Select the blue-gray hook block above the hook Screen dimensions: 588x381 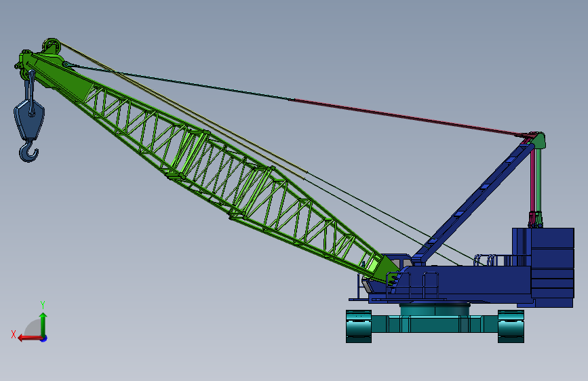pyautogui.click(x=29, y=119)
